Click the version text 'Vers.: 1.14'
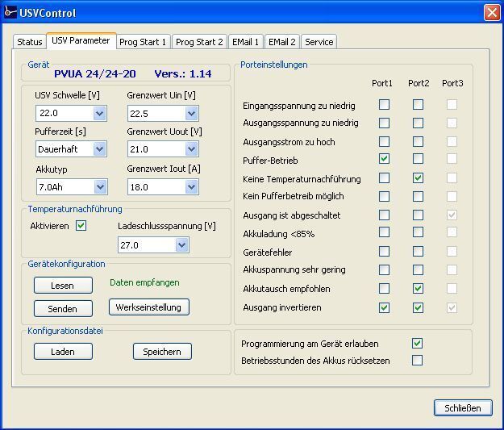The width and height of the screenshot is (504, 430). tap(183, 73)
